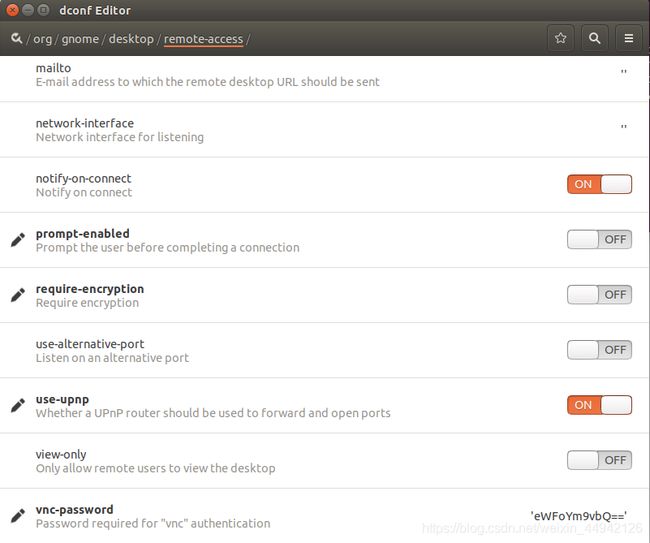Enable the prompt-enabled switch

[x=599, y=239]
